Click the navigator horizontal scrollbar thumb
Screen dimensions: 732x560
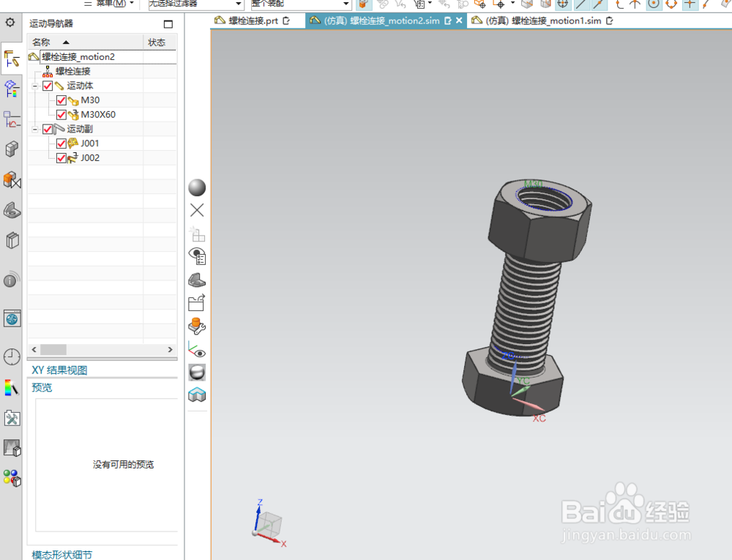coord(53,349)
